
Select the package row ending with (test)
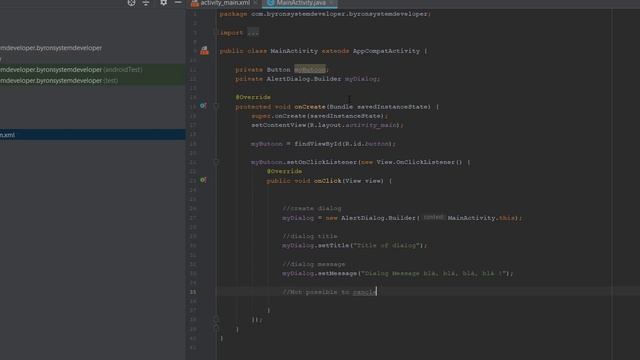point(93,80)
